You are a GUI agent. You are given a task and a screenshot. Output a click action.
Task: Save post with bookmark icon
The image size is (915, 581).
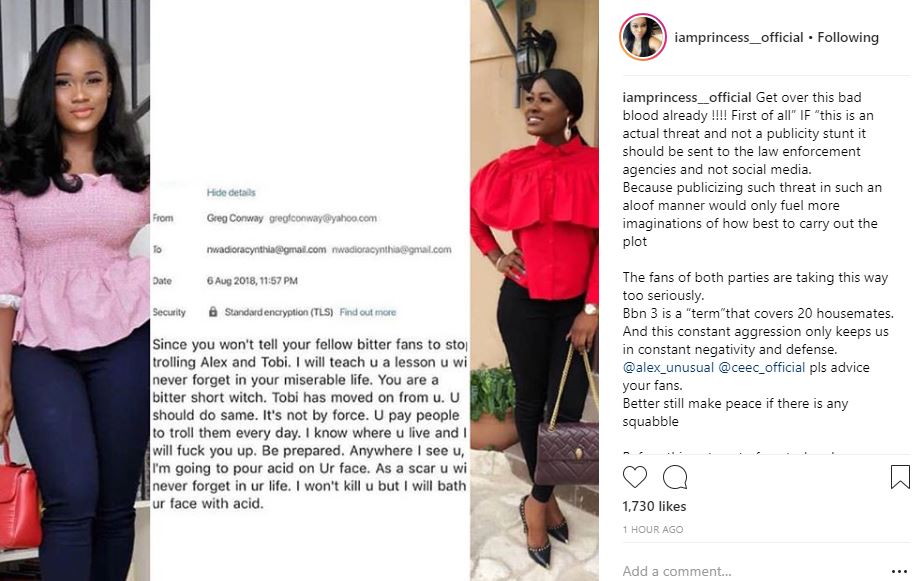pyautogui.click(x=900, y=477)
